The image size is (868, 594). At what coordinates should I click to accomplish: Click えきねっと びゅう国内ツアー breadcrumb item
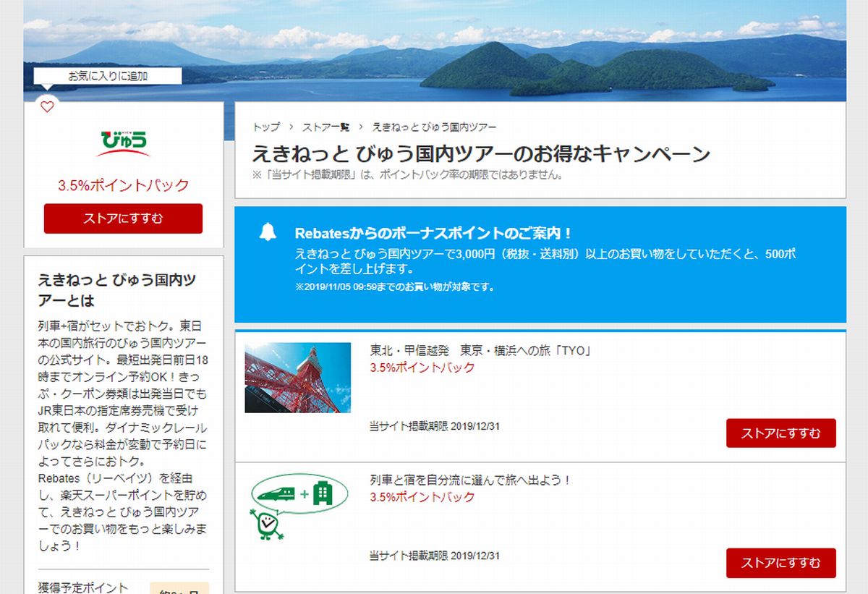click(434, 127)
